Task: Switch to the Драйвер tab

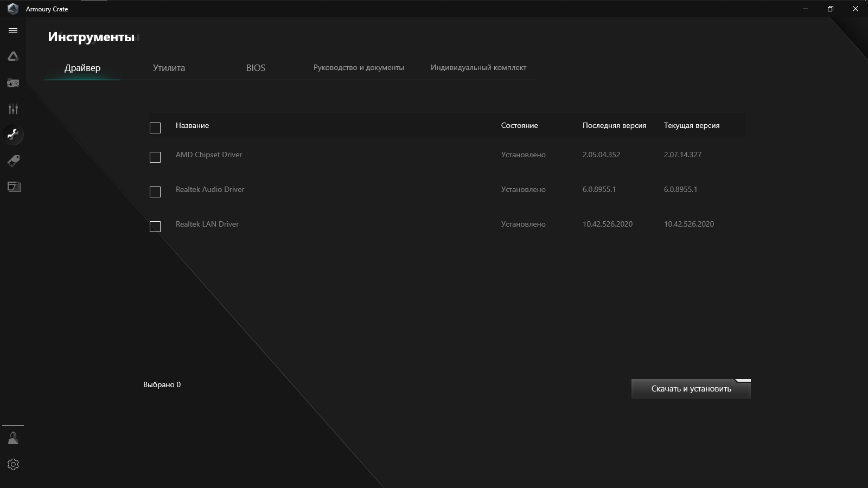Action: [x=82, y=68]
